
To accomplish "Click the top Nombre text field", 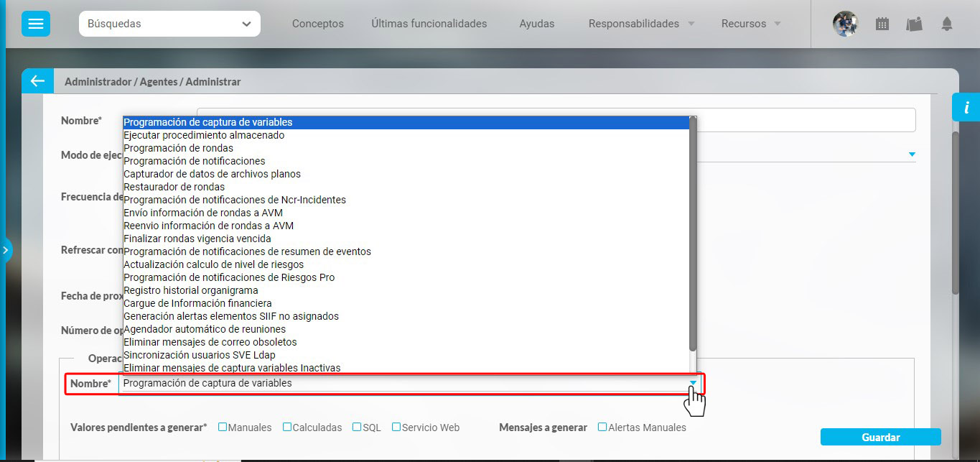I will [x=804, y=120].
